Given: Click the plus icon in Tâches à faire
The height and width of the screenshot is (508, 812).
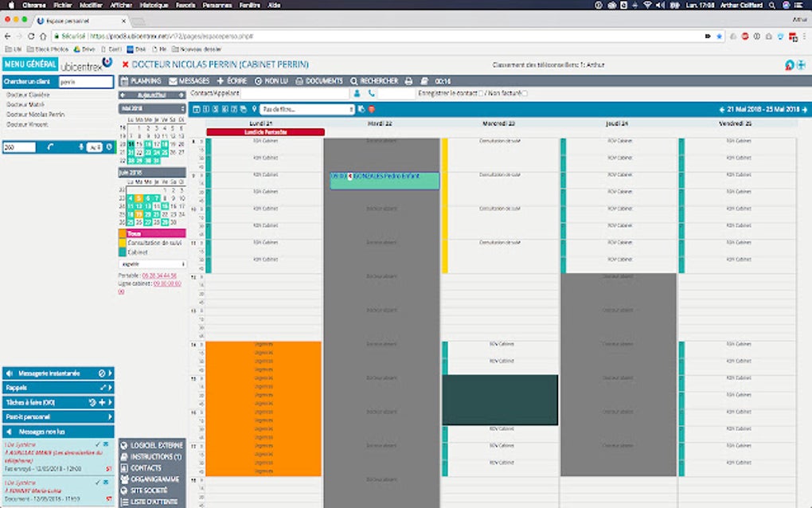Looking at the screenshot, I should (102, 402).
